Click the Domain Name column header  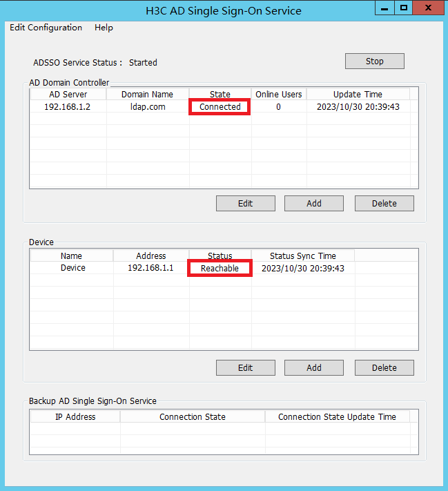[147, 94]
